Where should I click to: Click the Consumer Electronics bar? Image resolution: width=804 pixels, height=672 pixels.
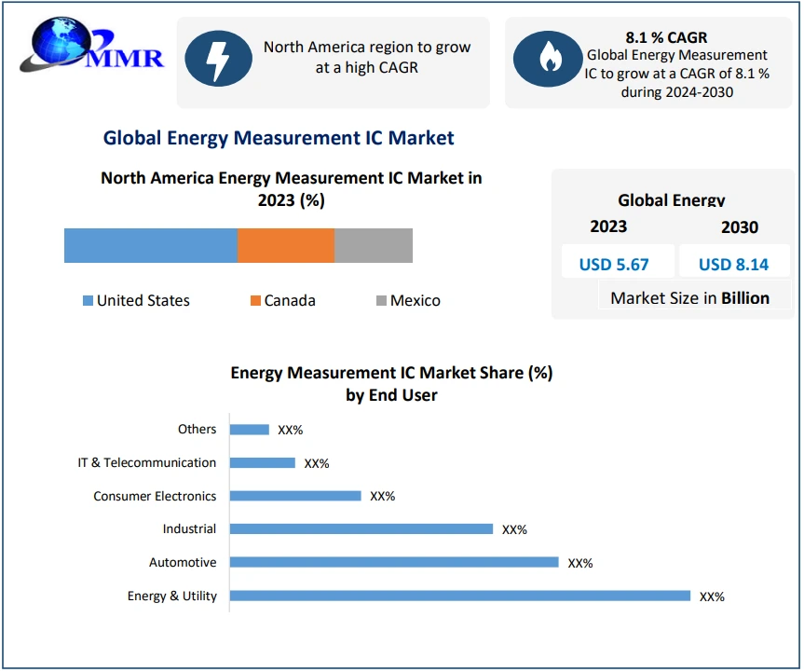[x=294, y=496]
